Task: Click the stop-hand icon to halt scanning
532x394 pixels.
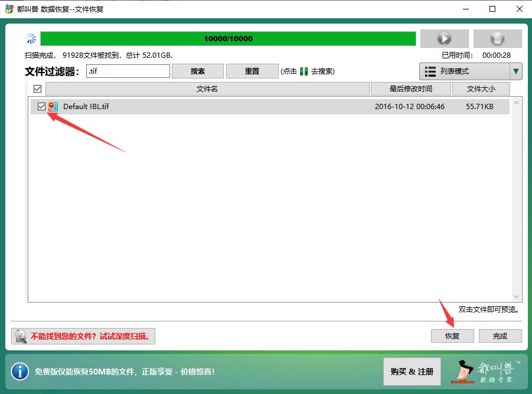Action: [497, 38]
